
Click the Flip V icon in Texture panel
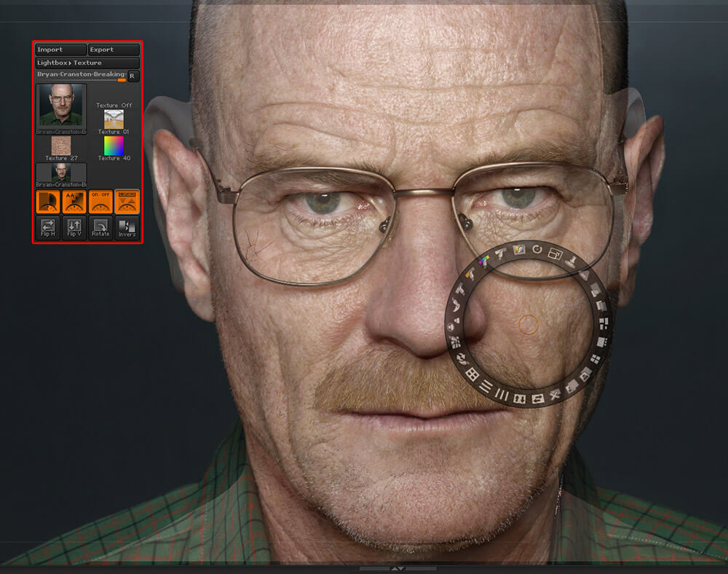click(74, 227)
